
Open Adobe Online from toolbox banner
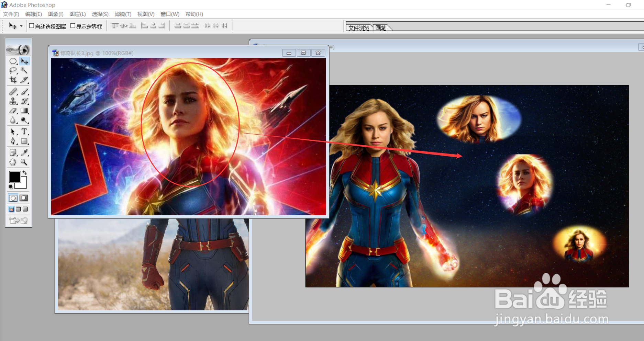click(x=19, y=49)
